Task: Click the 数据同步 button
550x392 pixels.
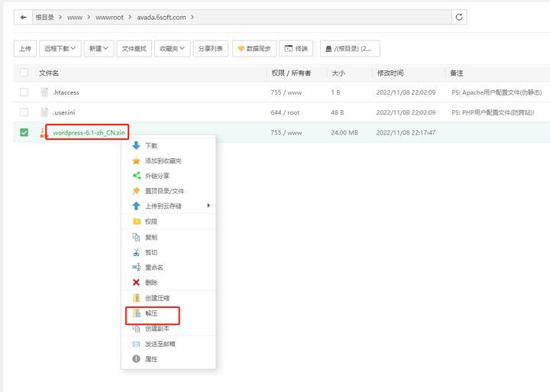Action: click(x=254, y=48)
